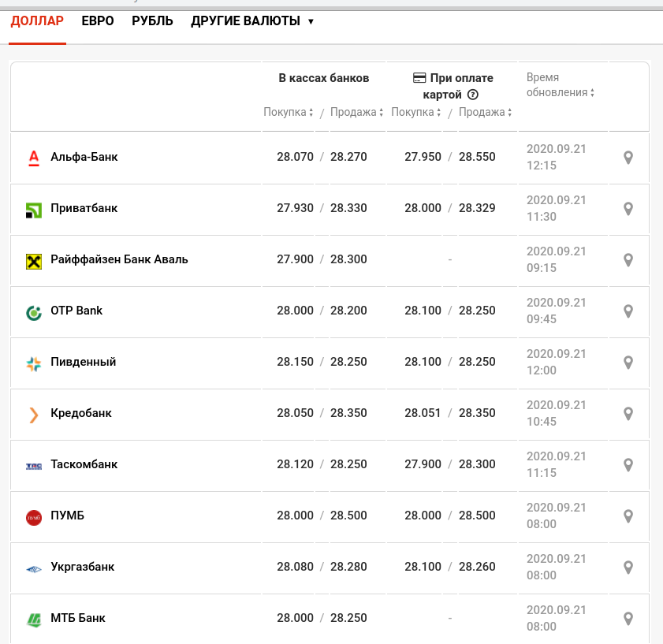This screenshot has height=644, width=663.
Task: Click the help question mark near 'картой'
Action: pos(473,95)
